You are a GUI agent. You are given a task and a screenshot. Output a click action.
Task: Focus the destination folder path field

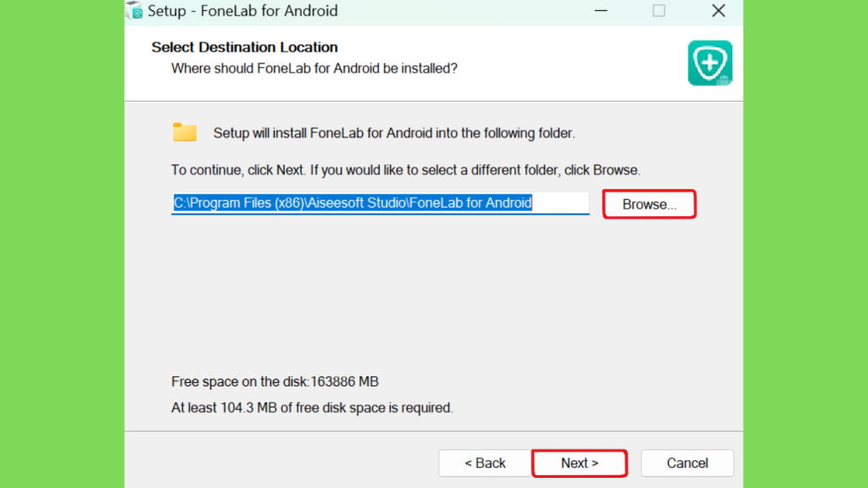tap(381, 203)
